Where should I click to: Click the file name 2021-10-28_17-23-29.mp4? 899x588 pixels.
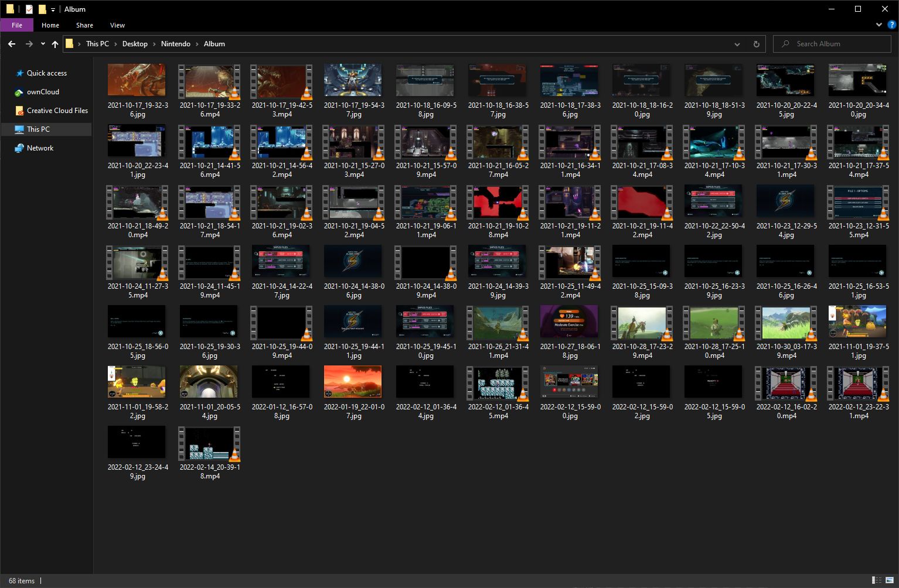click(x=642, y=351)
